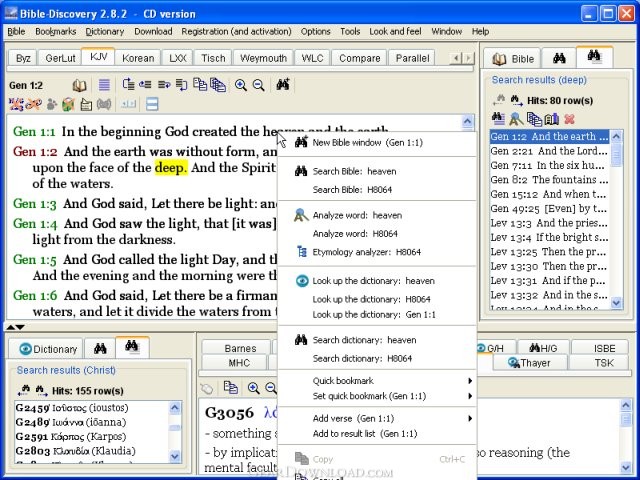Select dictionary result 'G2591 Κάρπος (Karpos)'
Viewport: 640px width, 480px height.
[x=91, y=436]
